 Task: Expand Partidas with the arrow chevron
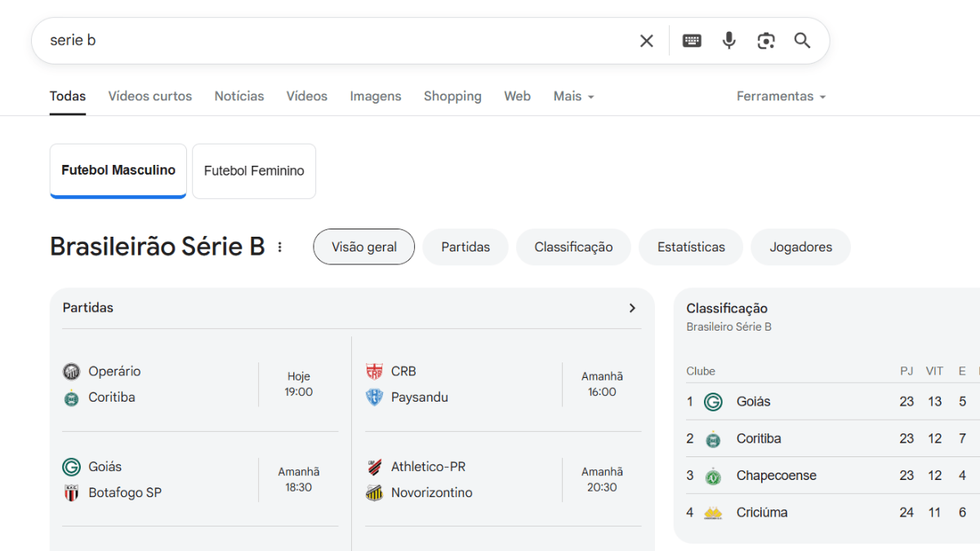click(x=631, y=308)
